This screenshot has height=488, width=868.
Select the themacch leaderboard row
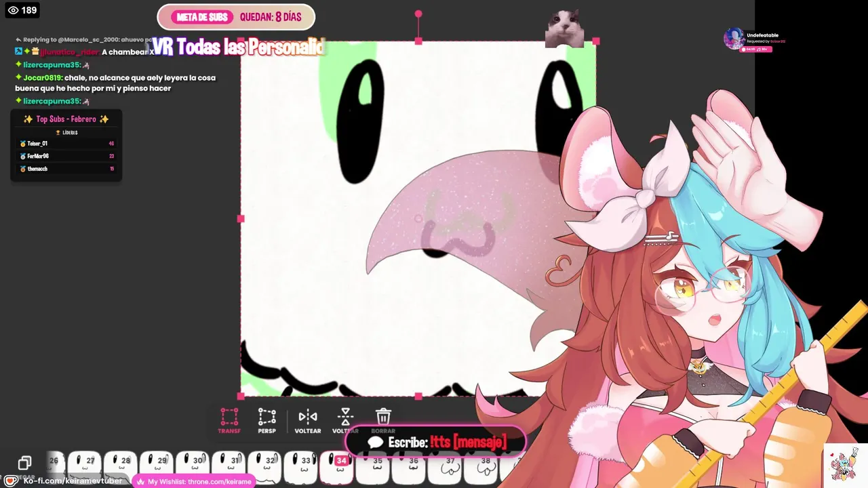(66, 169)
